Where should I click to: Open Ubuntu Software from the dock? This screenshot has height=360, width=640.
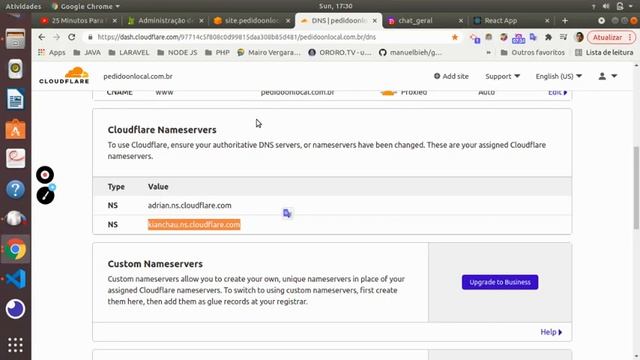coord(16,129)
